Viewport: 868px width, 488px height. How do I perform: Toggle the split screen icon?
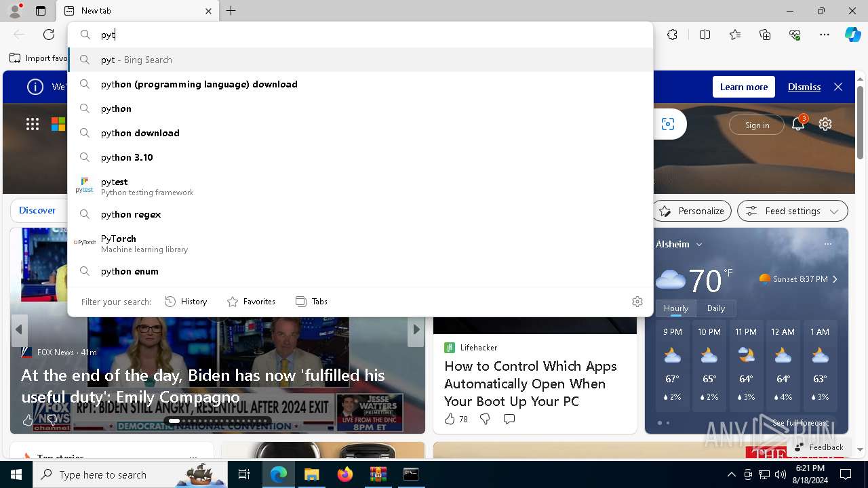(705, 35)
